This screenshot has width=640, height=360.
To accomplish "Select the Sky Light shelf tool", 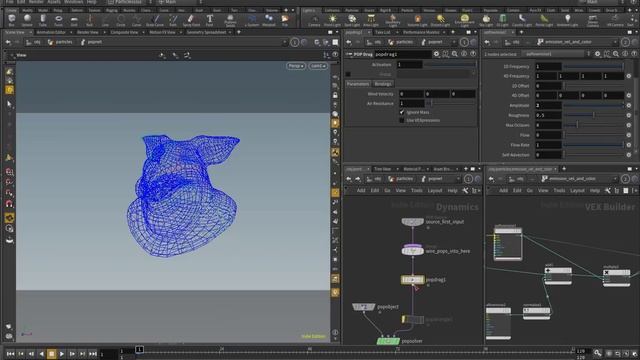I will point(486,20).
